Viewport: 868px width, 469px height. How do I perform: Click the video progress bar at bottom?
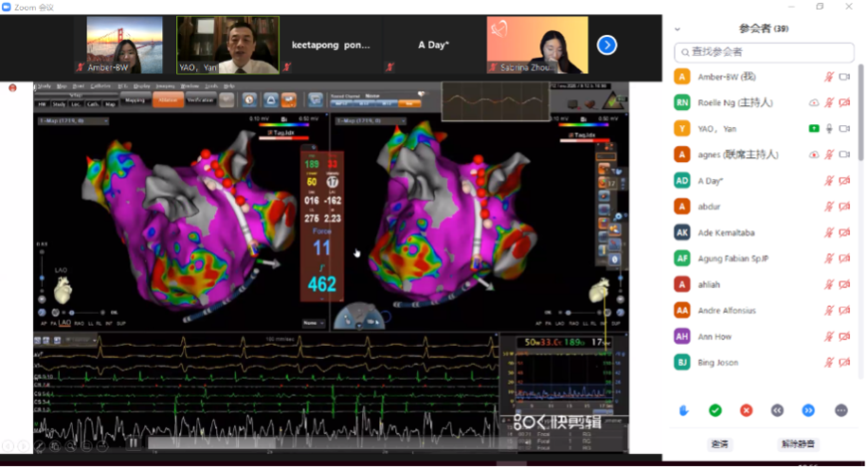point(313,442)
